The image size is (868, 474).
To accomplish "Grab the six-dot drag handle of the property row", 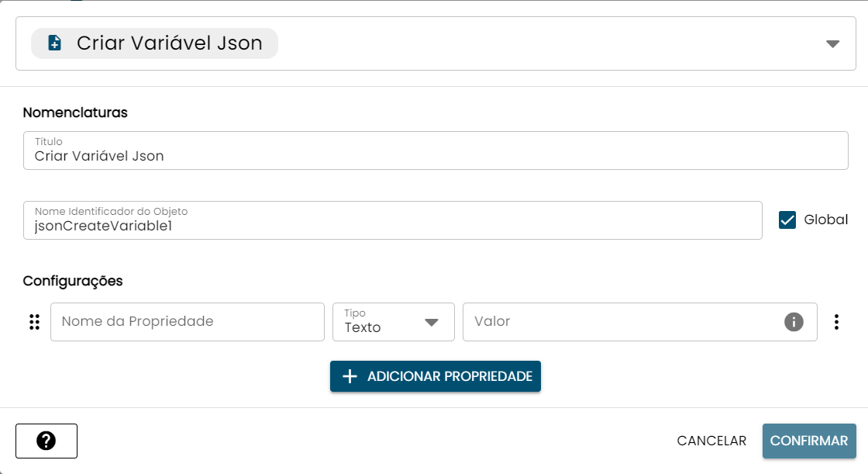I will click(x=34, y=322).
